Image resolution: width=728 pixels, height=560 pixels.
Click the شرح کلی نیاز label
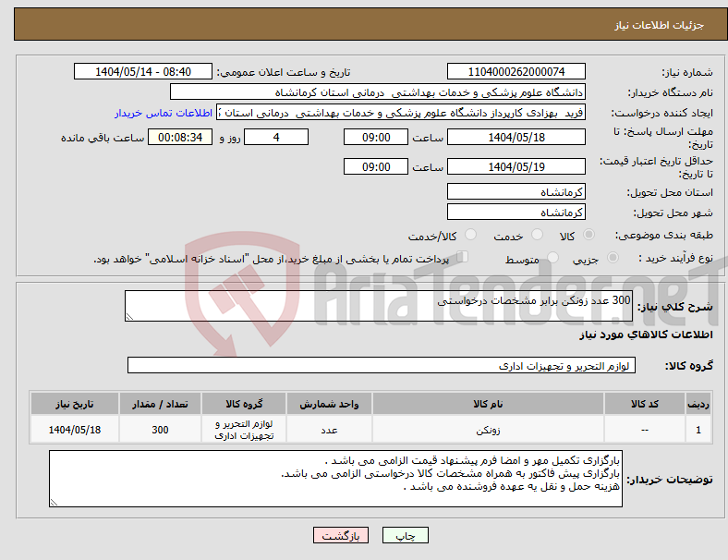click(674, 307)
